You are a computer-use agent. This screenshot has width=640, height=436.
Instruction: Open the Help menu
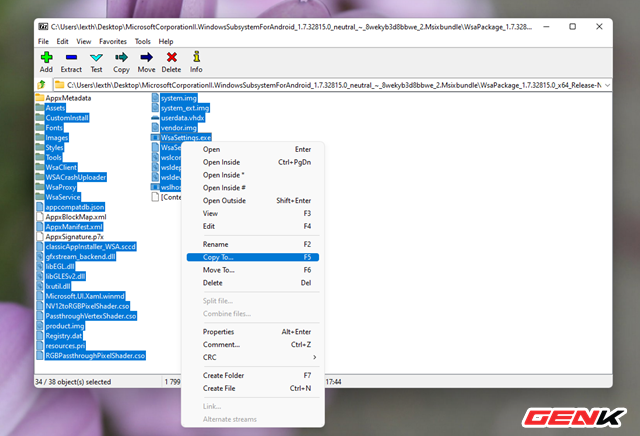166,42
